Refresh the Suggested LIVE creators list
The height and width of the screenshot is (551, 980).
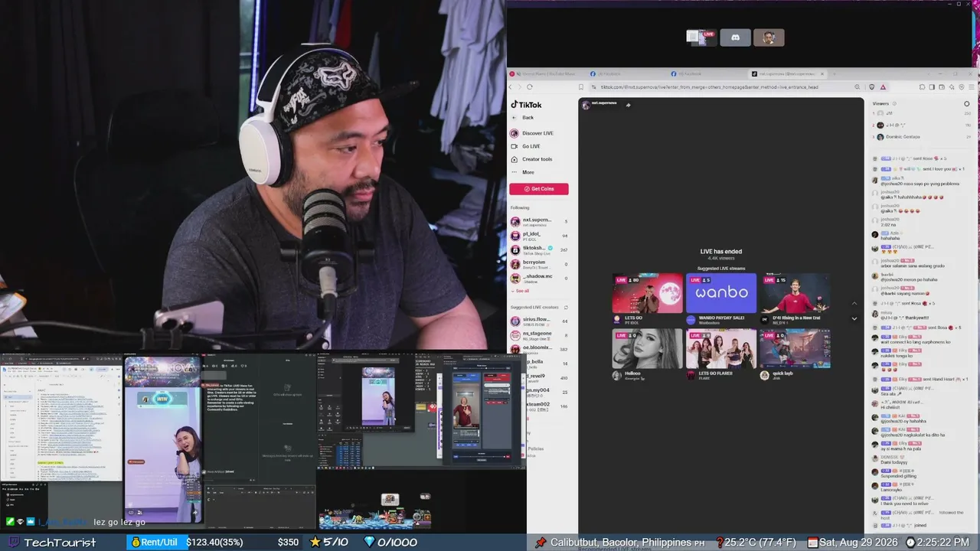click(565, 308)
